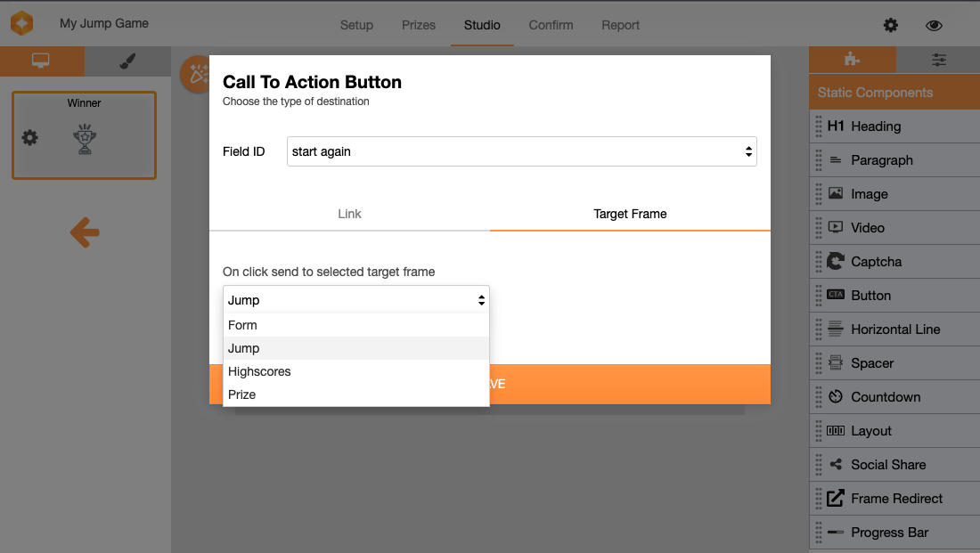The image size is (980, 553).
Task: Click the Captcha component icon
Action: [x=836, y=262]
